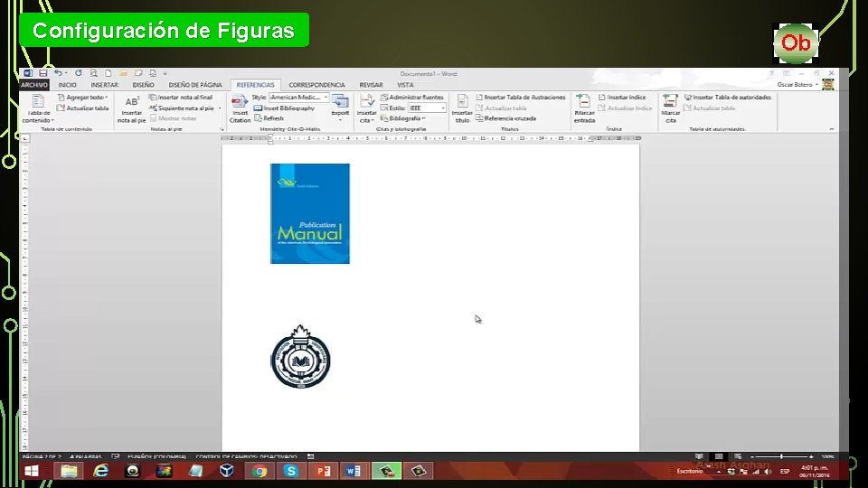Open Oscar Botero account menu
Screen dimensions: 868x488
click(x=797, y=85)
